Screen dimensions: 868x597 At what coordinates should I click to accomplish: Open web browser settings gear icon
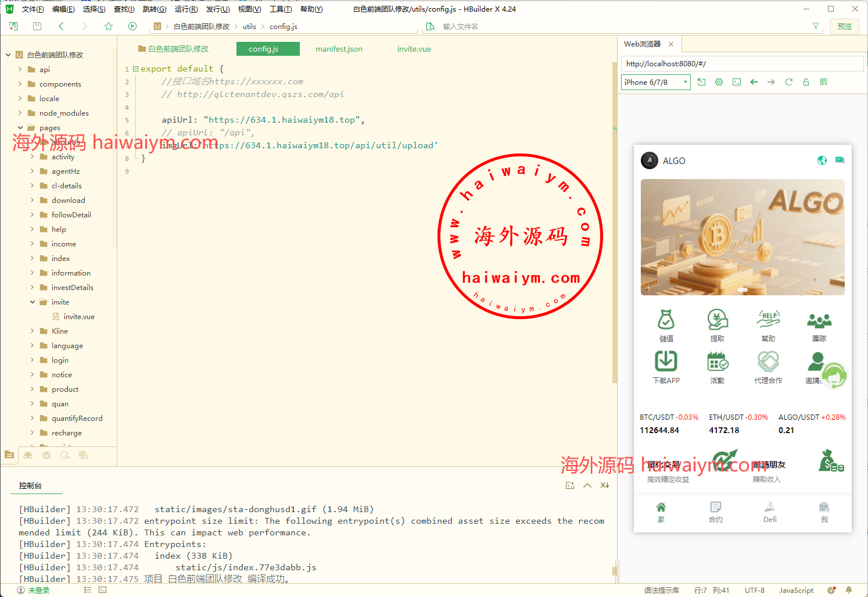(719, 82)
